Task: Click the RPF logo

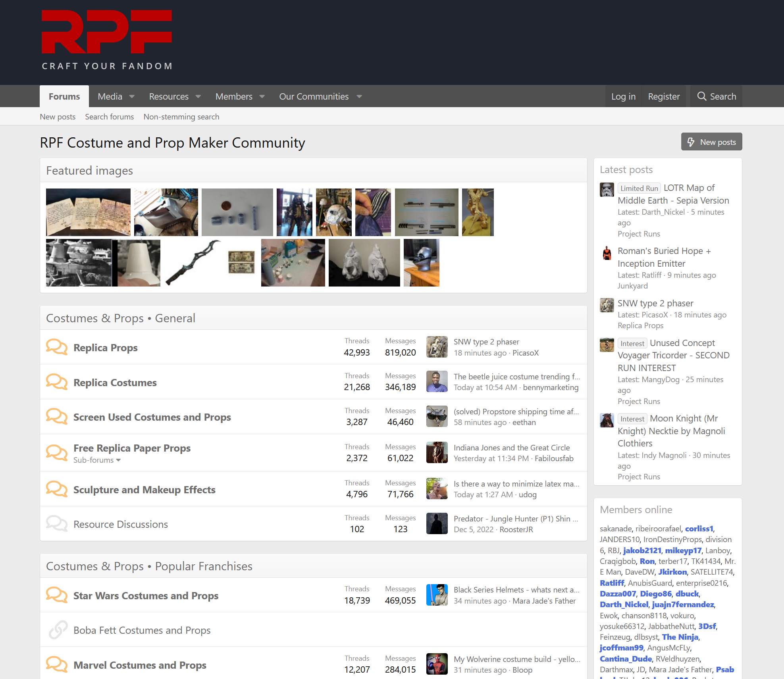Action: [107, 40]
